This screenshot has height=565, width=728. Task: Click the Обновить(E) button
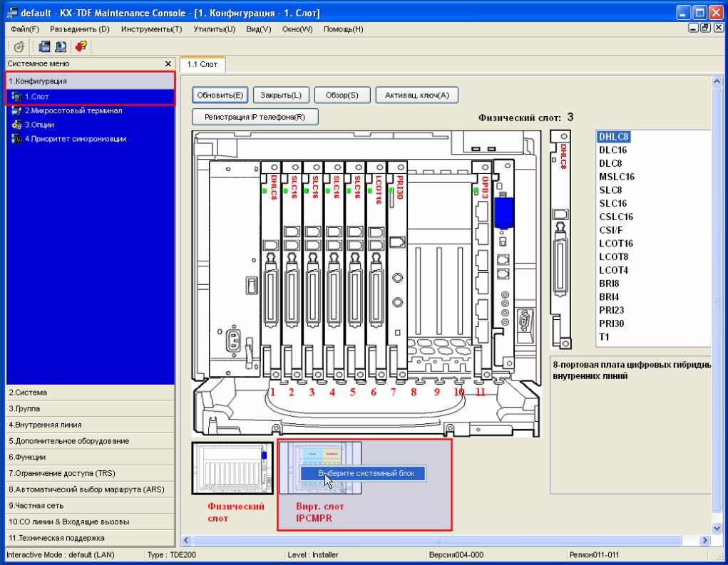(x=220, y=95)
